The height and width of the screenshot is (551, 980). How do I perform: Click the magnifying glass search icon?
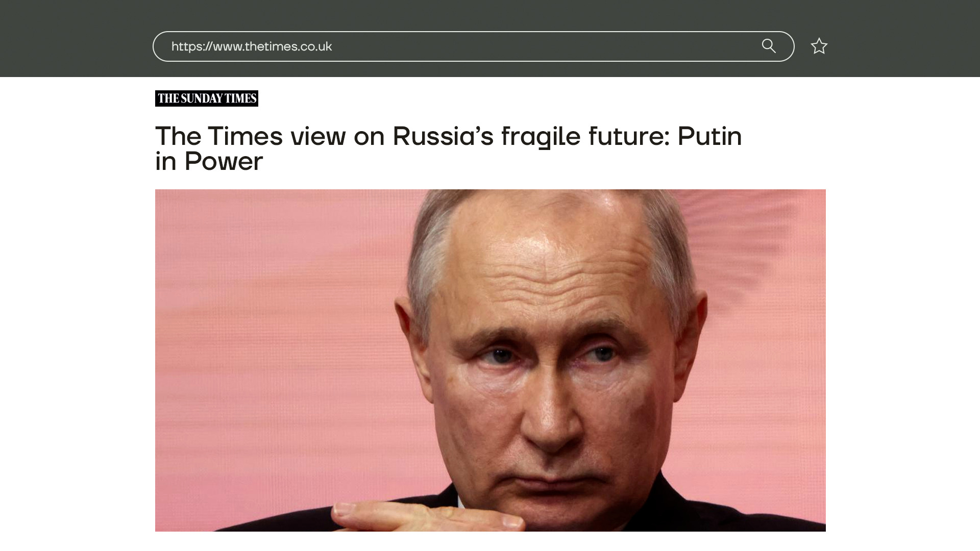[x=769, y=46]
